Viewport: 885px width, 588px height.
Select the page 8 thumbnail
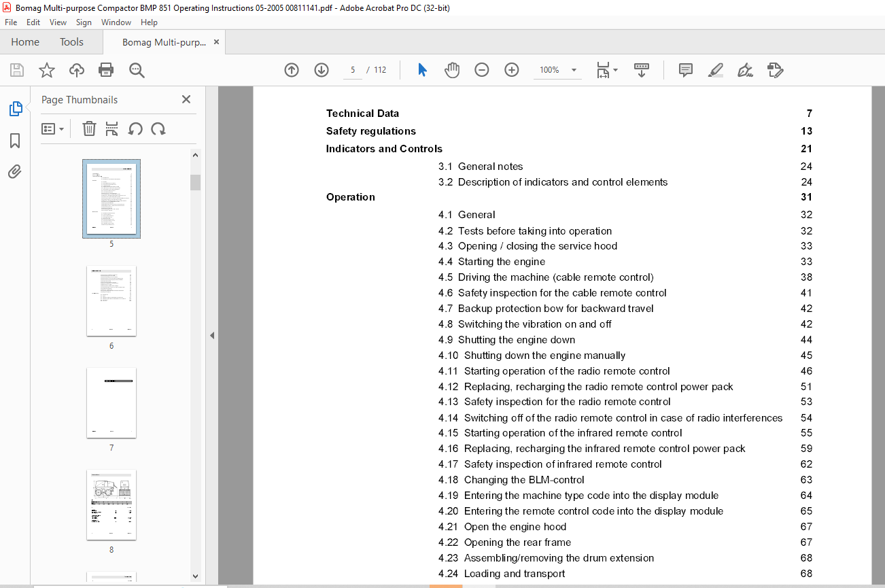111,504
